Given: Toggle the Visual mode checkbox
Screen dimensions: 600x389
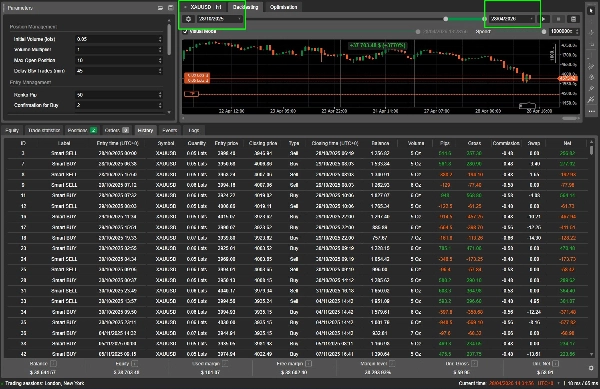Looking at the screenshot, I should [186, 31].
